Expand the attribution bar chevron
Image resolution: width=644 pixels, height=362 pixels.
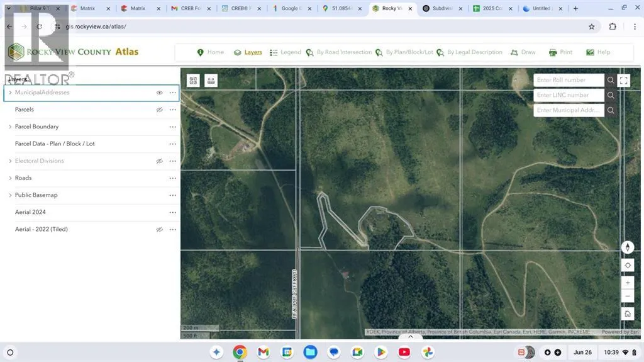410,336
